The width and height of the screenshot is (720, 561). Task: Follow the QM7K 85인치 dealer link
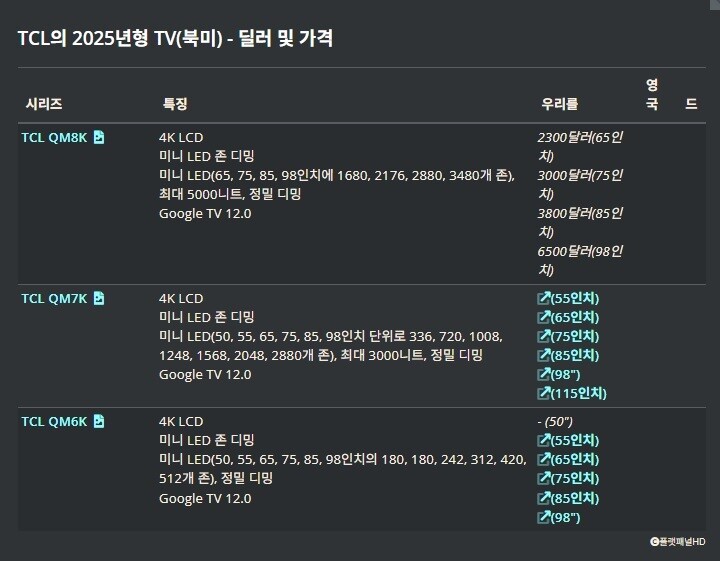click(568, 355)
